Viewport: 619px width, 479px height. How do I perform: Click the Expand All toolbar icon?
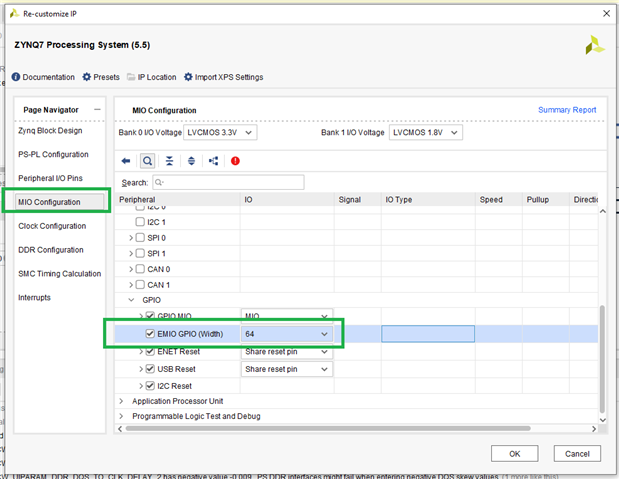click(x=191, y=160)
